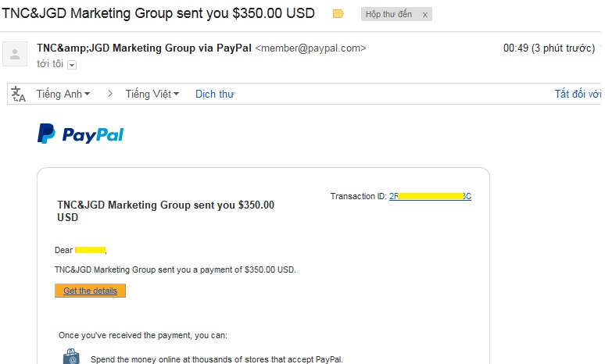Viewport: 605px width, 364px height.
Task: Click the arrow between the languages
Action: click(110, 94)
